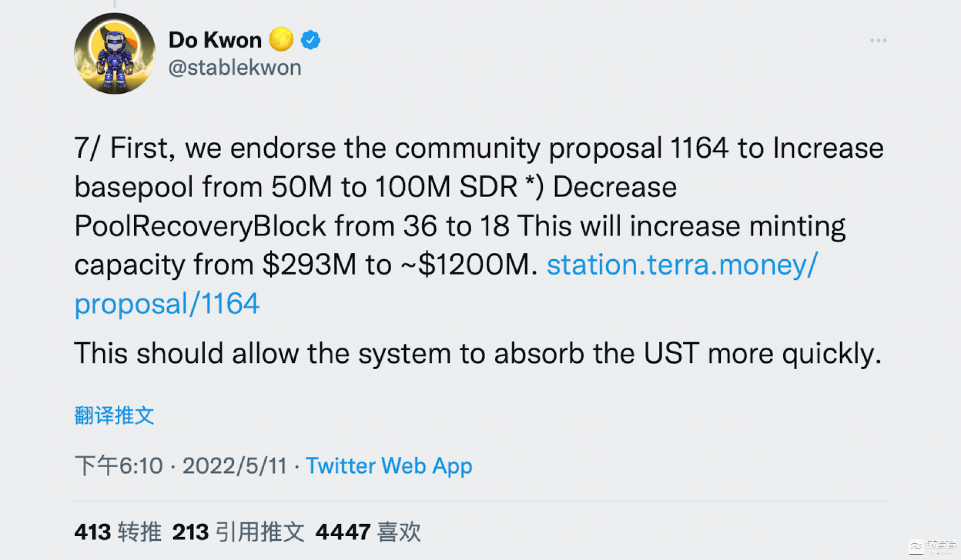Screen dimensions: 961x560
Task: Open Do Kwon's profile avatar
Action: coord(115,52)
